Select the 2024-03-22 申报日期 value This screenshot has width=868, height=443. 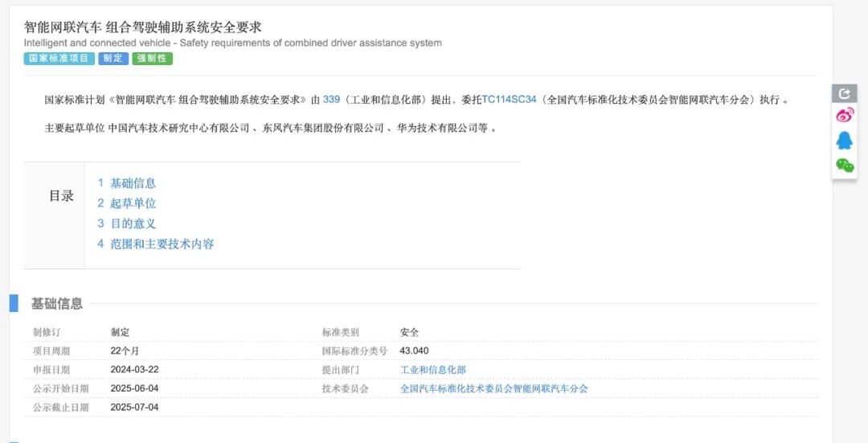pos(134,370)
